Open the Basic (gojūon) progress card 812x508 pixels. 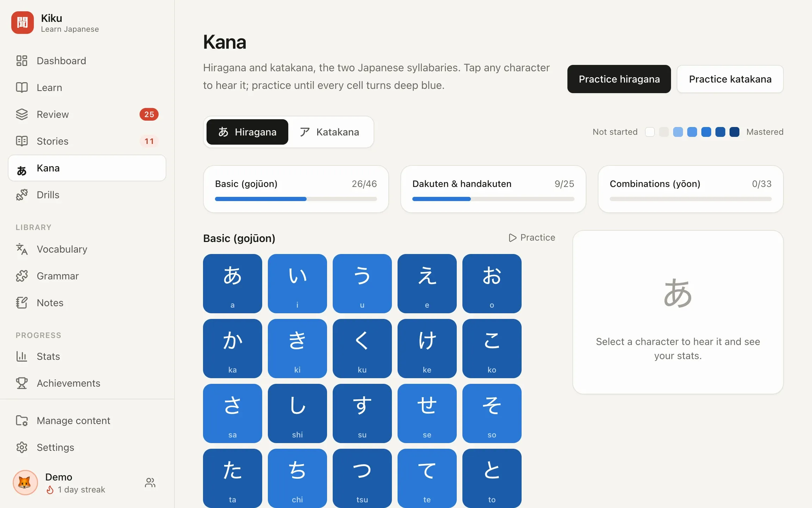click(296, 189)
